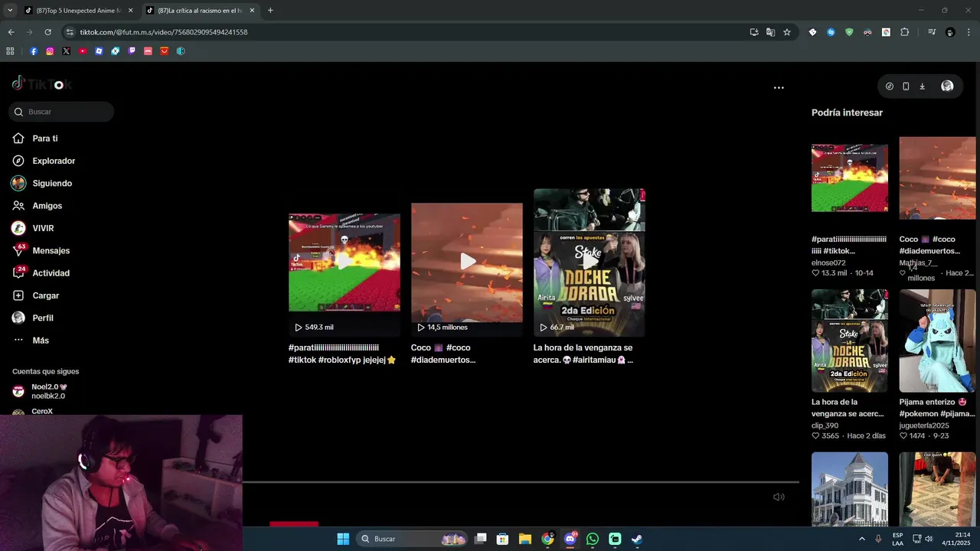Open Steam from the taskbar

[637, 539]
